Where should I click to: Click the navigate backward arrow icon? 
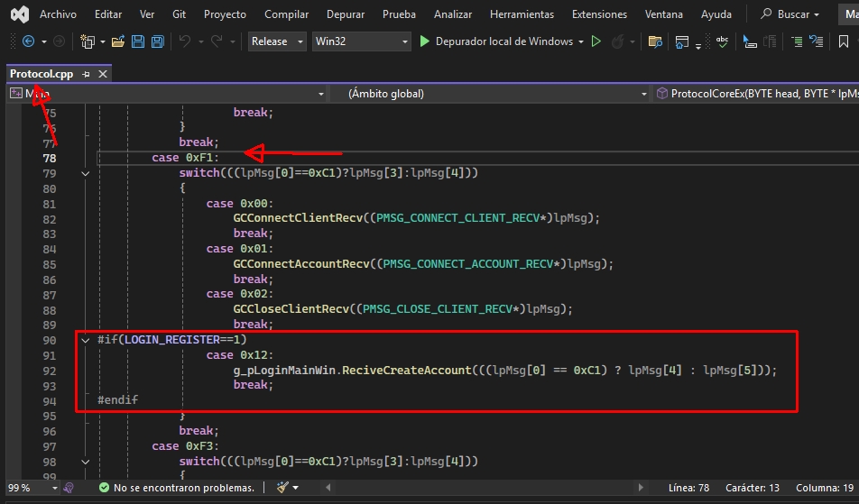click(28, 41)
